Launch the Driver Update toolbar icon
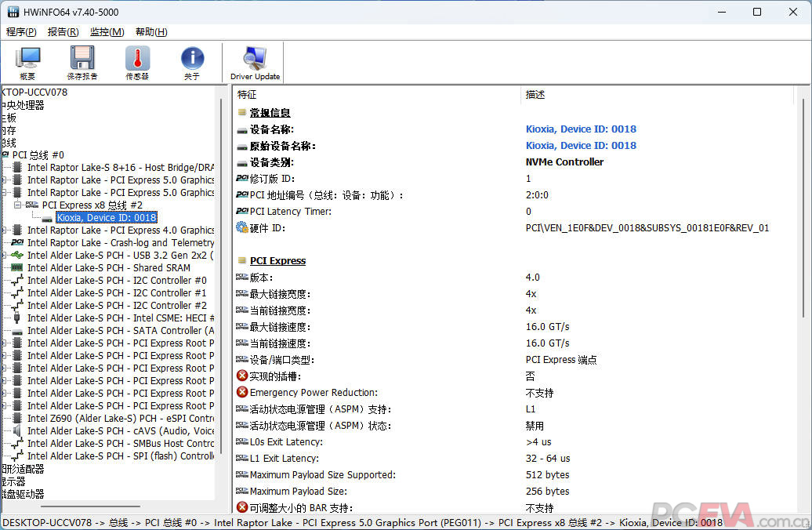Screen dimensions: 812x530 pyautogui.click(x=253, y=61)
